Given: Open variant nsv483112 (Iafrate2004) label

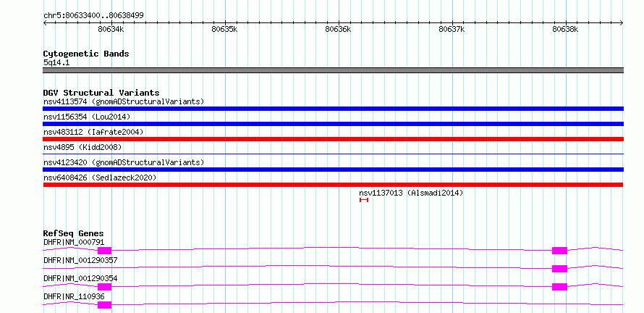Looking at the screenshot, I should coord(93,132).
